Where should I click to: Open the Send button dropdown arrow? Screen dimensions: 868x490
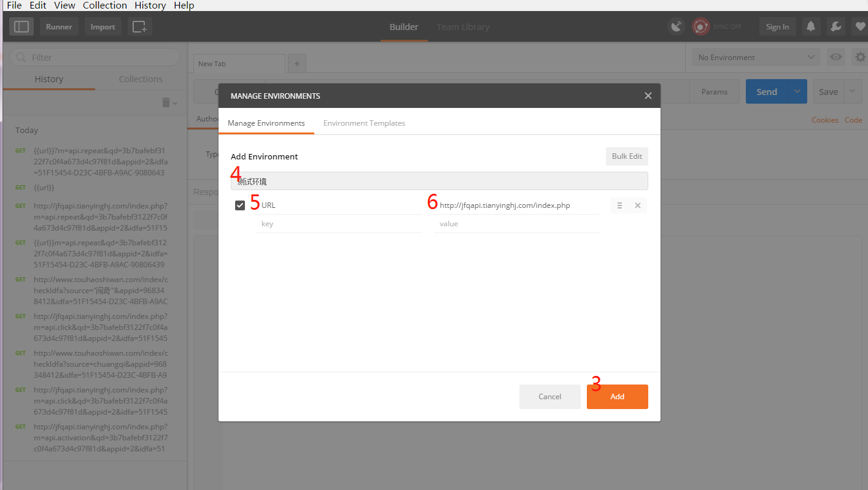[797, 91]
